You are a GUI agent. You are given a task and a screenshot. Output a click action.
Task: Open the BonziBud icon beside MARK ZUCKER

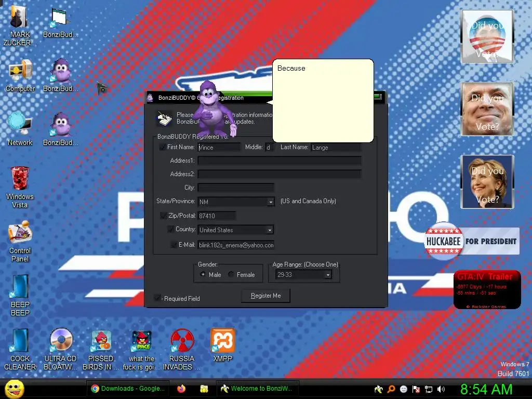(60, 22)
